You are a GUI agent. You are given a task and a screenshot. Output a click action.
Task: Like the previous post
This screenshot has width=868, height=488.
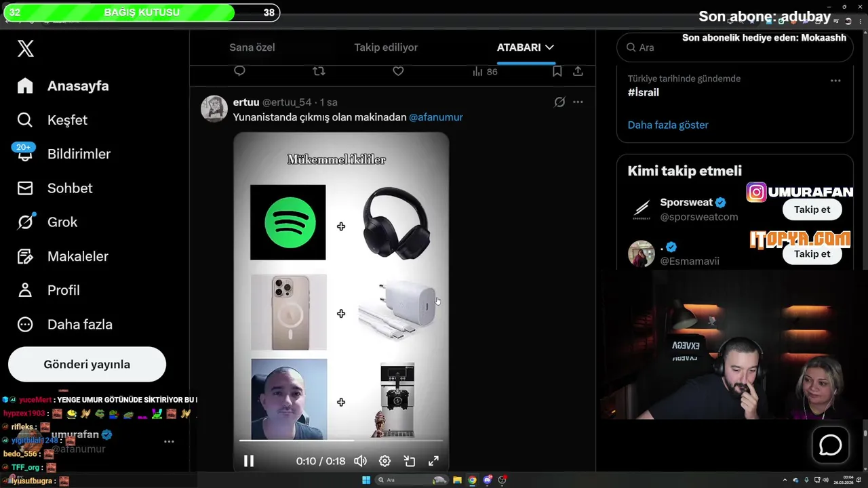[398, 71]
